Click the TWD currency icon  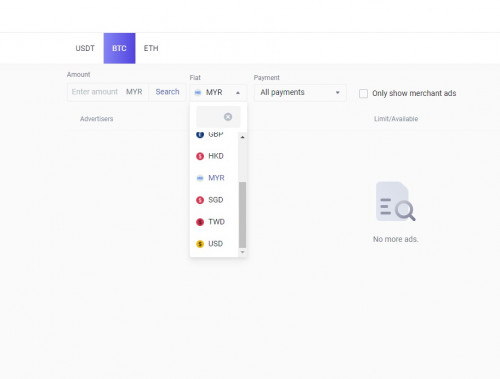(x=200, y=222)
